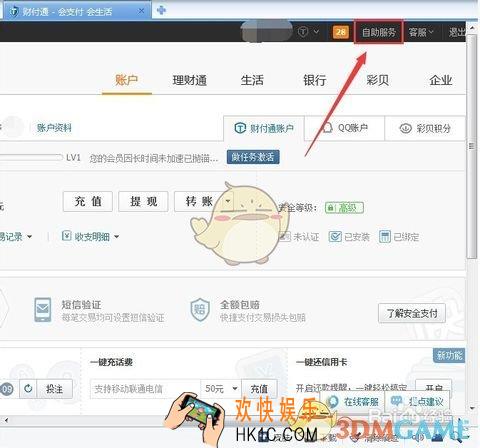This screenshot has height=448, width=480.
Task: Open the 自助服务 self-service menu
Action: click(379, 32)
